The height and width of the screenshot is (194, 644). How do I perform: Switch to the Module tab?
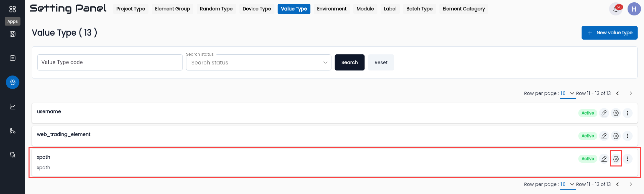(x=365, y=9)
